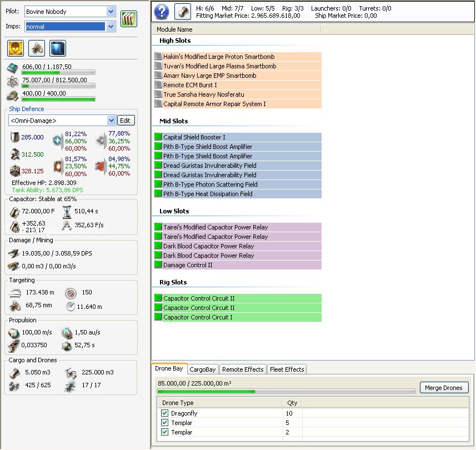This screenshot has height=450, width=476.
Task: Switch to the CargoBay tab
Action: coord(203,369)
